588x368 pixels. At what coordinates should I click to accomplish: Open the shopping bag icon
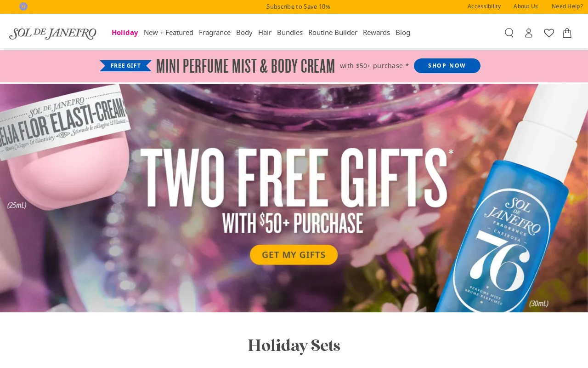(x=567, y=33)
